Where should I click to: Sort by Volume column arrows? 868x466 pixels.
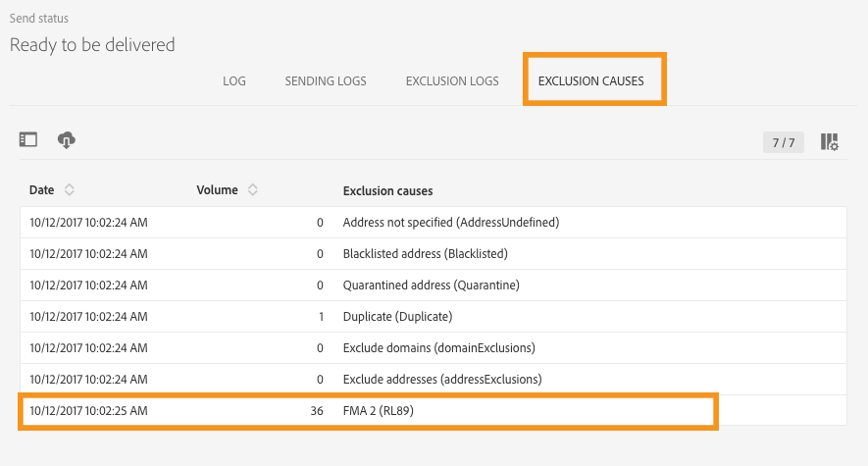[x=252, y=189]
